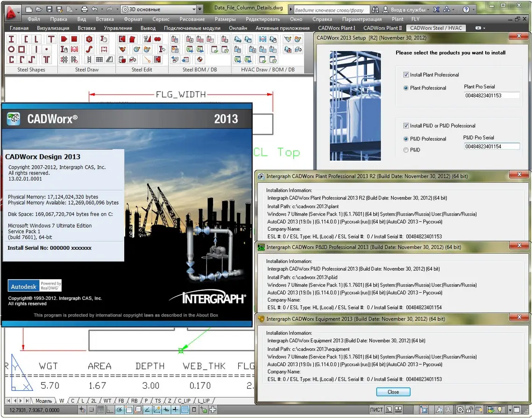Click the red S-curve icon in Steel Draw
Viewport: 532px width, 418px height.
click(89, 50)
